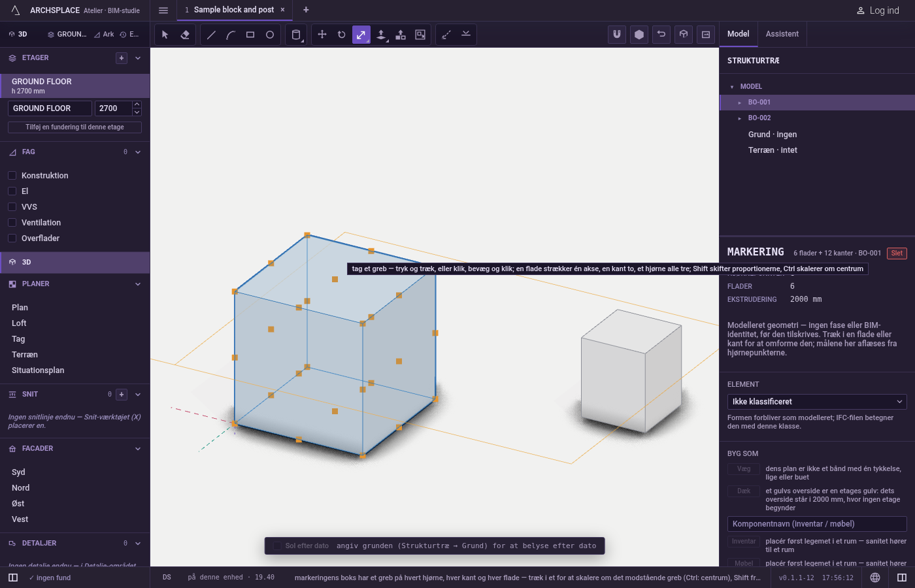Click the Slet delete button
This screenshot has width=915, height=588.
click(x=897, y=253)
